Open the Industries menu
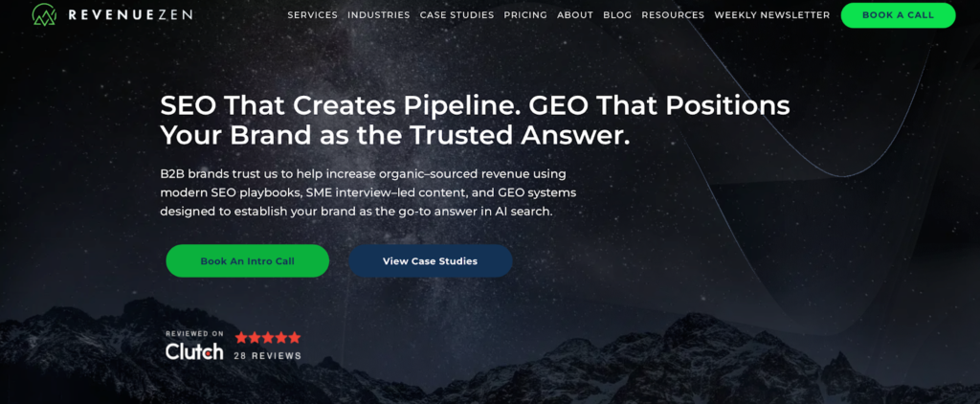 point(379,15)
